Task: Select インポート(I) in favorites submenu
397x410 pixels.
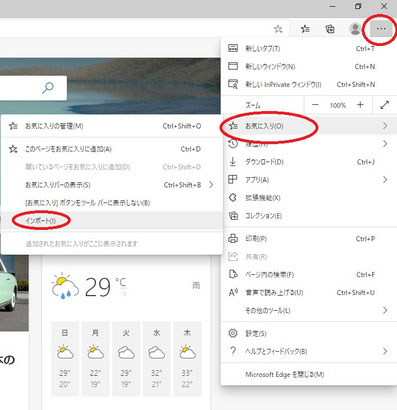Action: pos(112,221)
